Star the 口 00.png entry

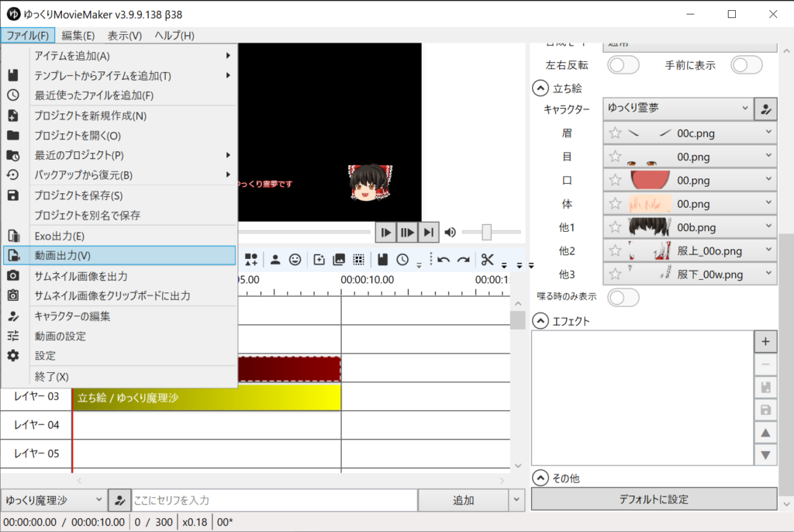tap(615, 180)
